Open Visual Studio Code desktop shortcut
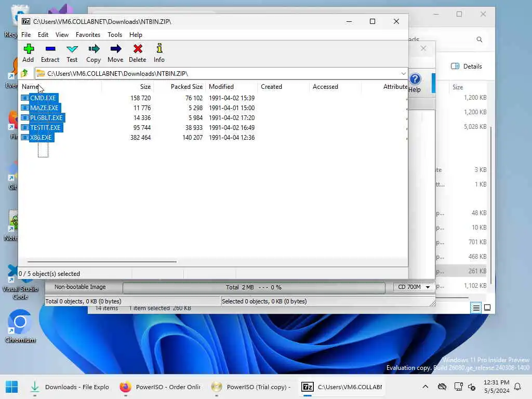The image size is (532, 399). click(x=20, y=282)
